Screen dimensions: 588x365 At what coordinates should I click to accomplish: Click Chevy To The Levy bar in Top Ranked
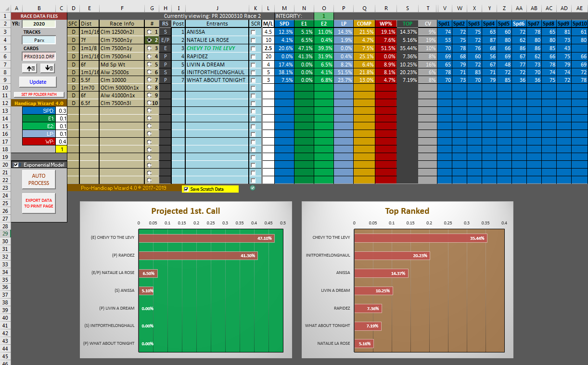coord(421,238)
